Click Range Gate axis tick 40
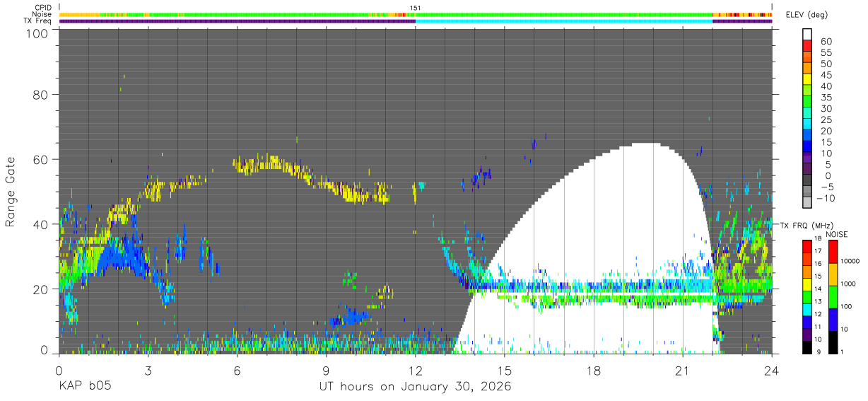 click(40, 224)
